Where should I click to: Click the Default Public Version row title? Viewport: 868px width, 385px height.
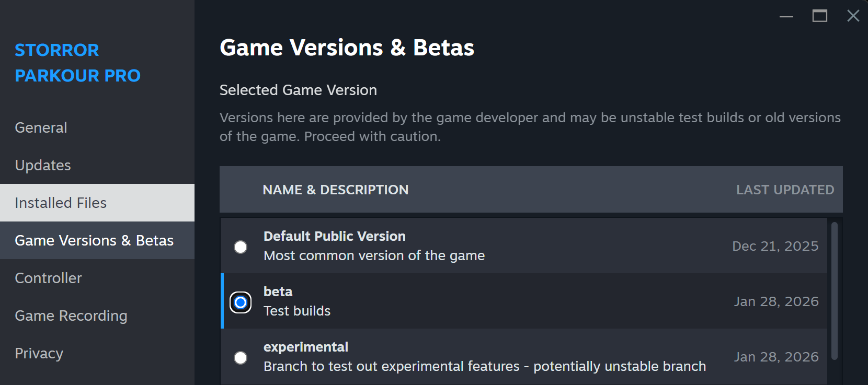click(x=334, y=236)
